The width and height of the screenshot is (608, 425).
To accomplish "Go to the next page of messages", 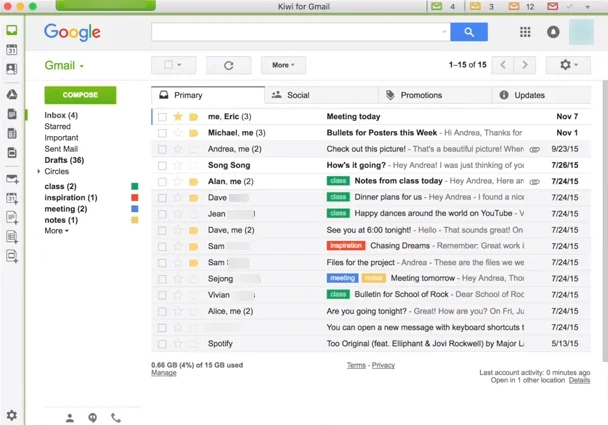I will coord(525,65).
